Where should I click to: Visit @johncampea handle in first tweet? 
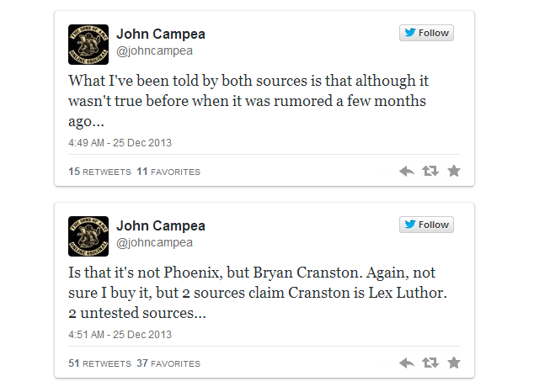(x=154, y=51)
